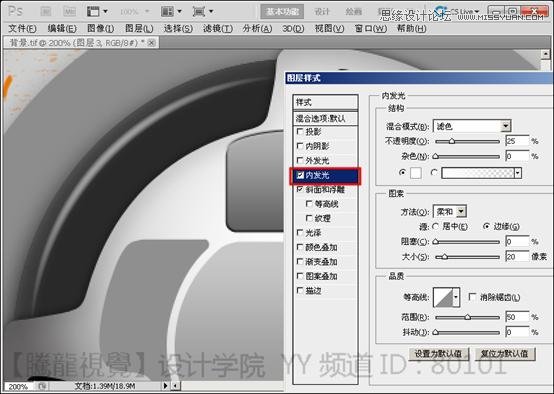
Task: Open Mini Bridge via the Mb icon
Action: [70, 12]
